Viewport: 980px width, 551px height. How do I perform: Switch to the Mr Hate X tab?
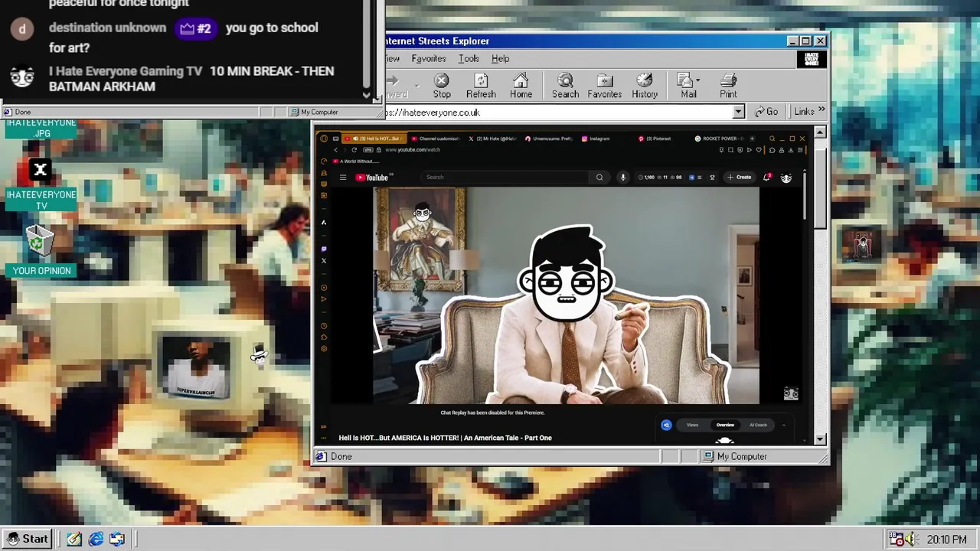click(x=492, y=139)
